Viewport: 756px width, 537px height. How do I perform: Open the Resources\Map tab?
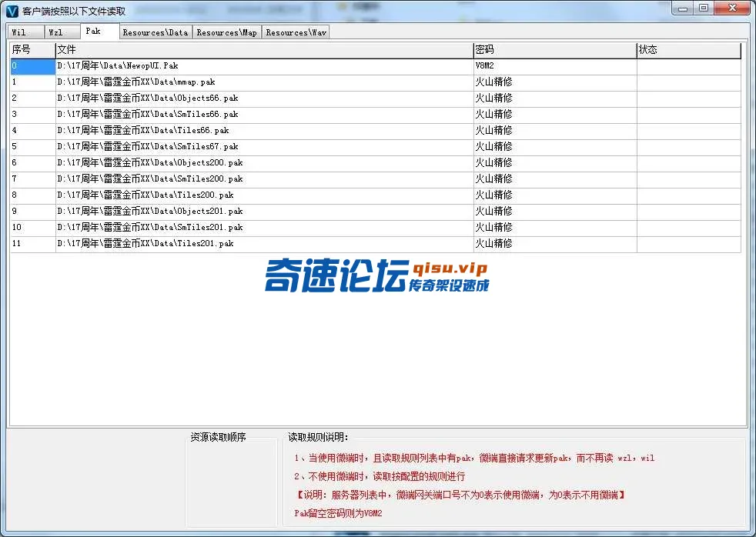(x=227, y=32)
